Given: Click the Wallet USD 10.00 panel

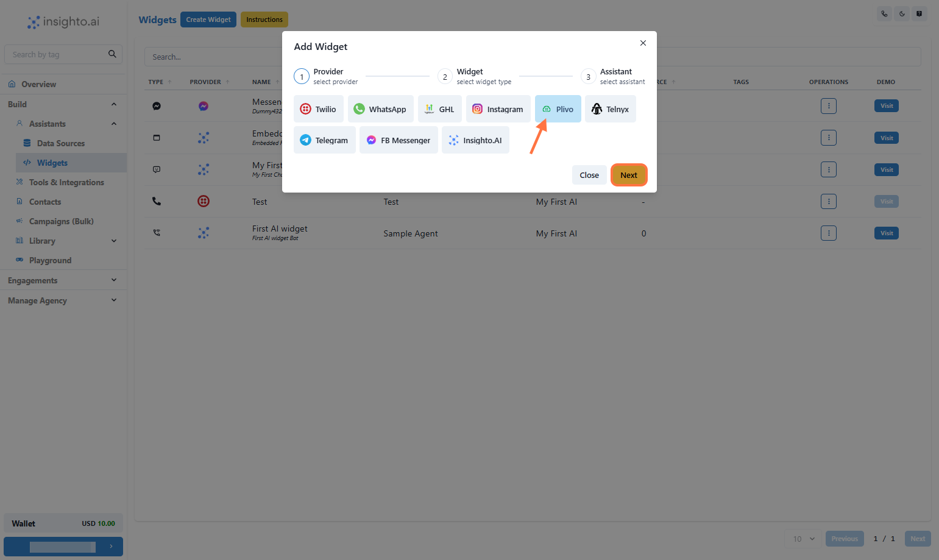Looking at the screenshot, I should (63, 523).
